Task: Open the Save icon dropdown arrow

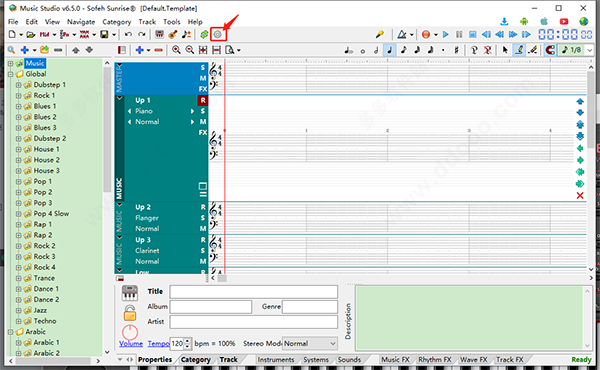Action: [114, 35]
